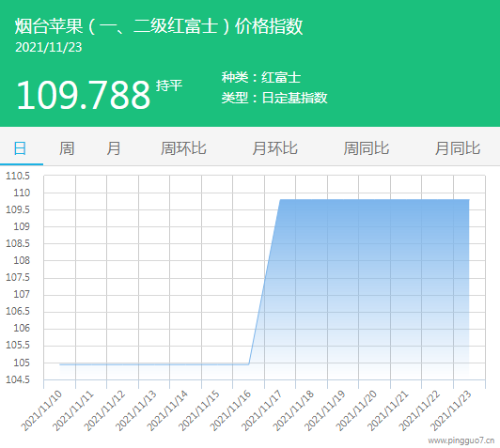Click the 110 y-axis label
The width and height of the screenshot is (500, 448).
click(x=22, y=193)
